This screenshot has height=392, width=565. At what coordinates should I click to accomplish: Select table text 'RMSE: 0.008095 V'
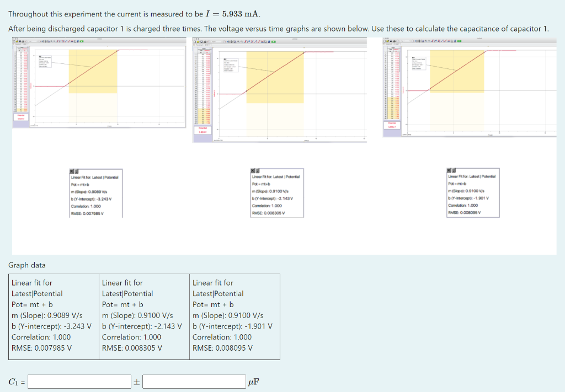tap(222, 348)
